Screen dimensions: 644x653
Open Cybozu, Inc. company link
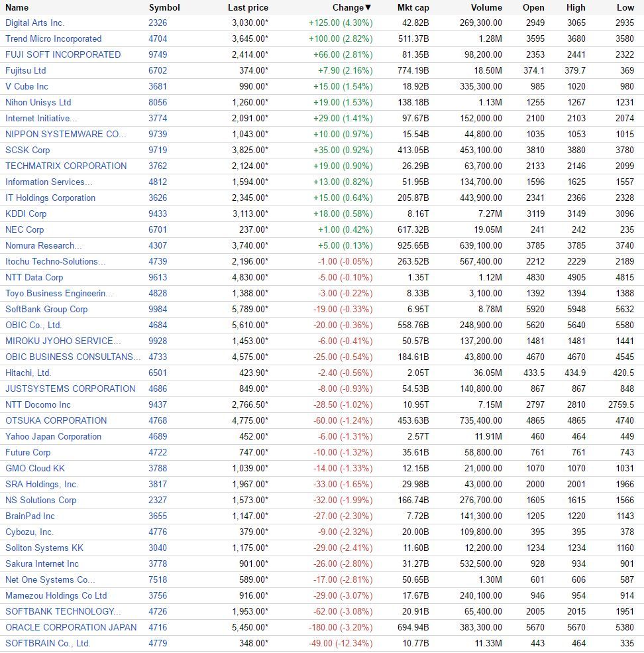coord(29,532)
